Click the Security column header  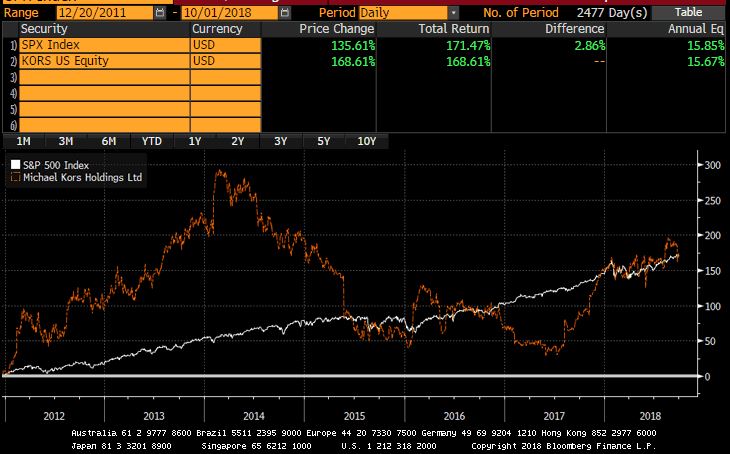point(104,29)
